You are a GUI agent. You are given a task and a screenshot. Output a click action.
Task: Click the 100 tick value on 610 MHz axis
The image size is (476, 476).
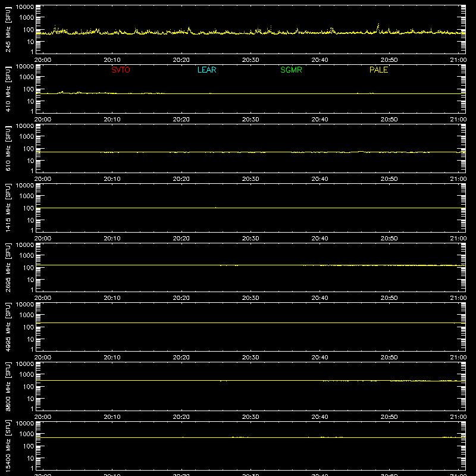click(x=29, y=149)
